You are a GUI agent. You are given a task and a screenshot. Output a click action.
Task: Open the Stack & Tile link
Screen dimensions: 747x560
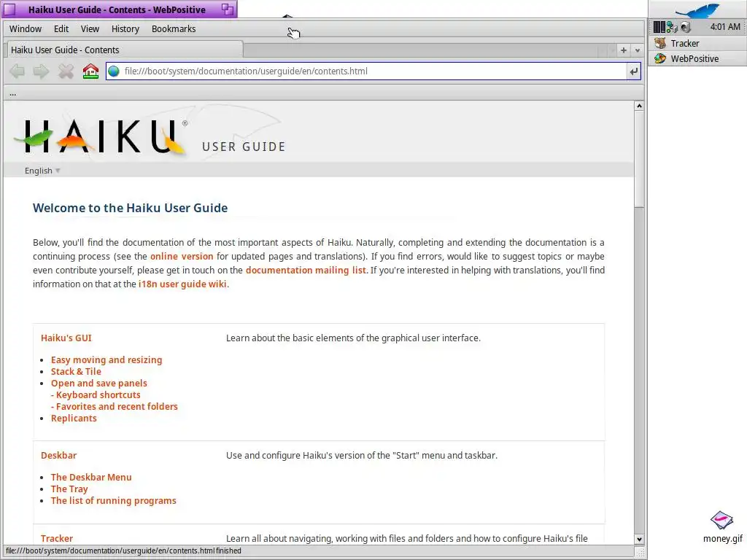[x=76, y=371]
